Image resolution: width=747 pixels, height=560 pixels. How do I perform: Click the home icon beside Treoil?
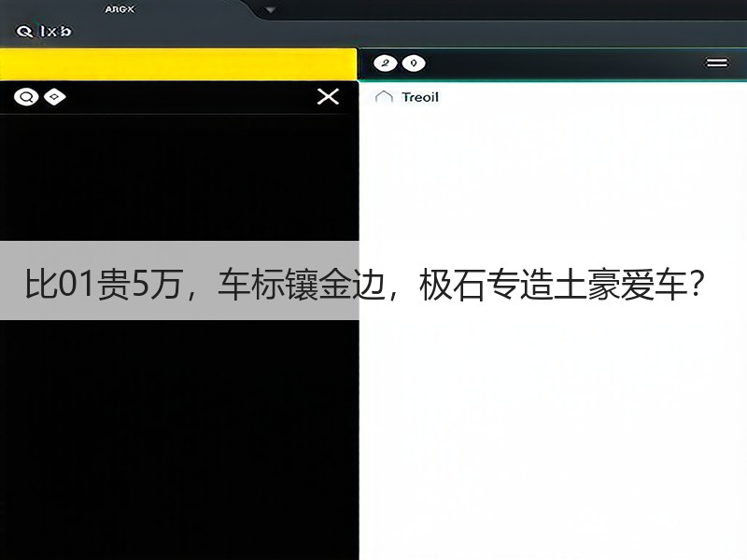pyautogui.click(x=384, y=97)
